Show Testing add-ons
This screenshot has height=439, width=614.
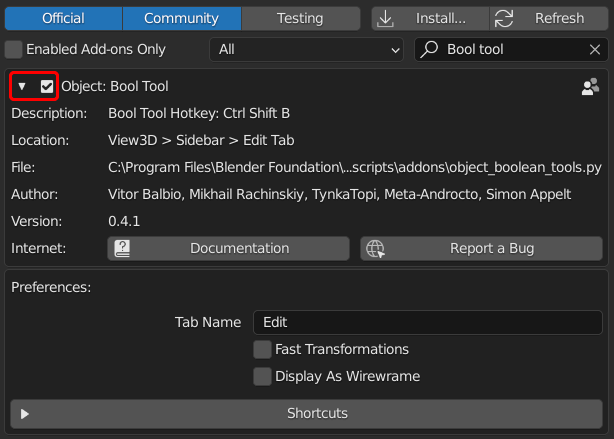click(x=300, y=18)
